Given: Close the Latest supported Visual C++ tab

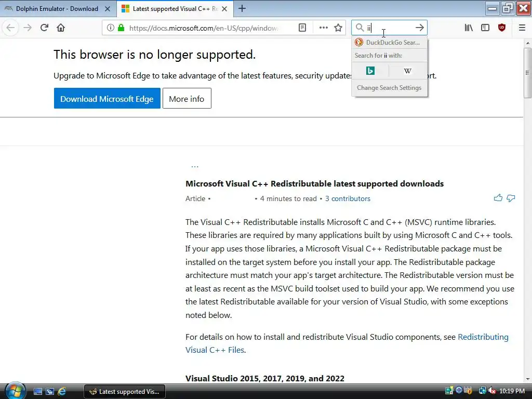Looking at the screenshot, I should (224, 9).
